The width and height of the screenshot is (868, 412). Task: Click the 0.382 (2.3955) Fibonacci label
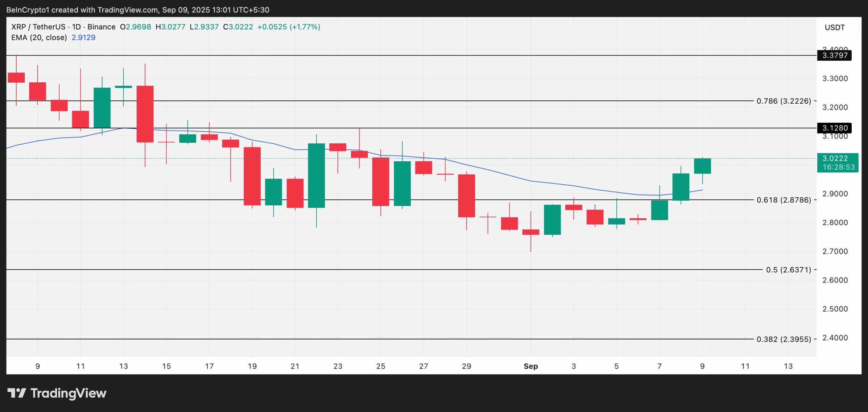(x=784, y=339)
